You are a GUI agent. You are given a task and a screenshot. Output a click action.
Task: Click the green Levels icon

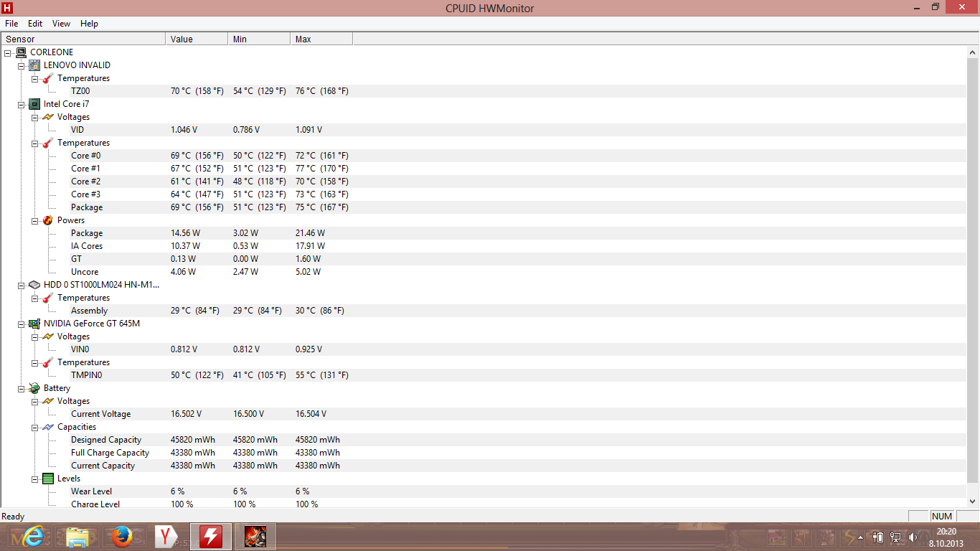tap(48, 479)
